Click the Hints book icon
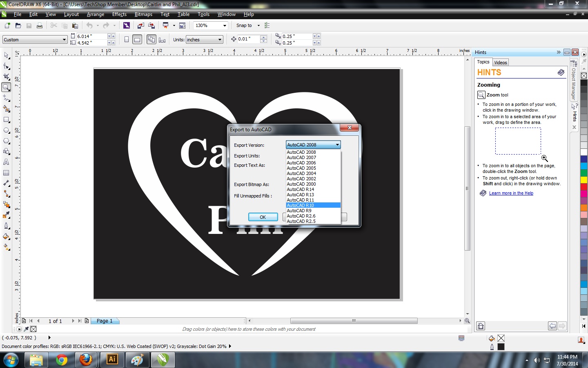This screenshot has height=368, width=588. click(561, 72)
